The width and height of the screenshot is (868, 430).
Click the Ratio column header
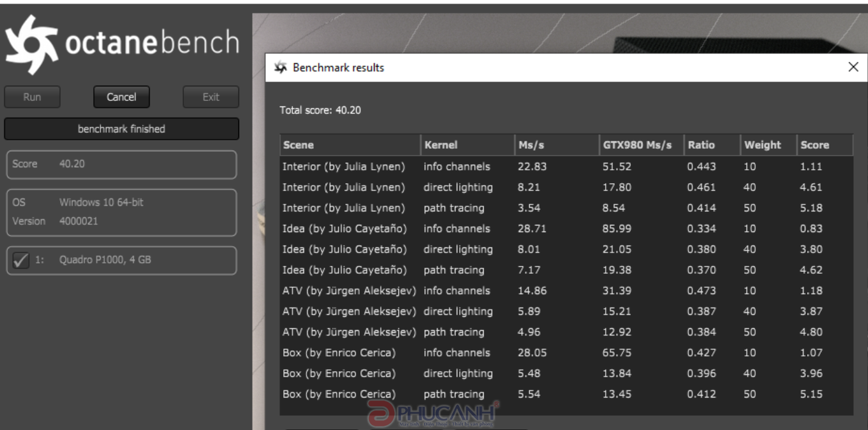coord(712,145)
